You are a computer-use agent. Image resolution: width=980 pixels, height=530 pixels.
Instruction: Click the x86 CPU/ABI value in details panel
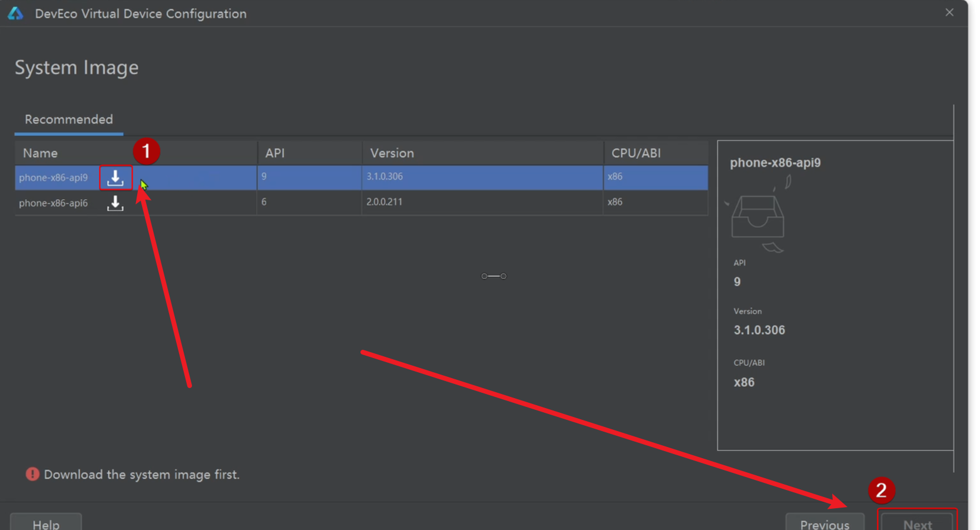tap(744, 382)
